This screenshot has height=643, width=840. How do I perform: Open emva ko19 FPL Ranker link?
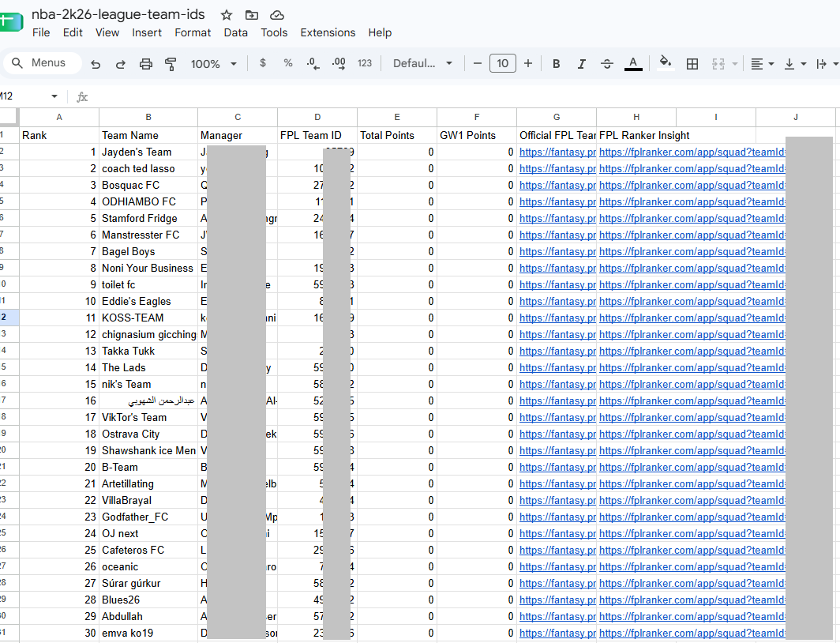[692, 633]
